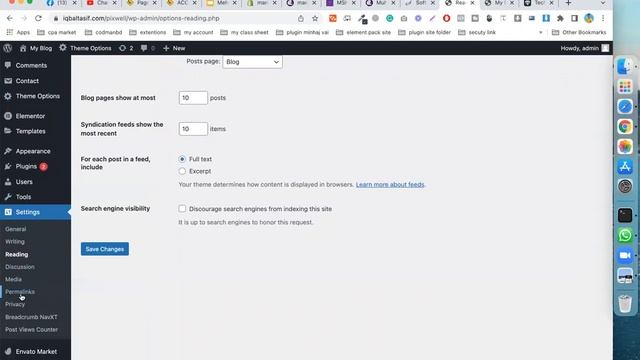This screenshot has height=360, width=640.
Task: Open Media settings submenu
Action: pos(13,280)
